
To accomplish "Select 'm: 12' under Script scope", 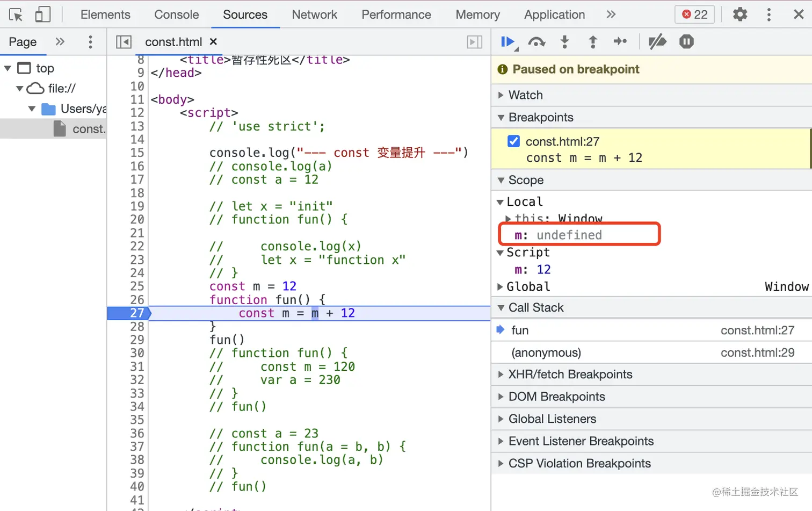I will 533,270.
